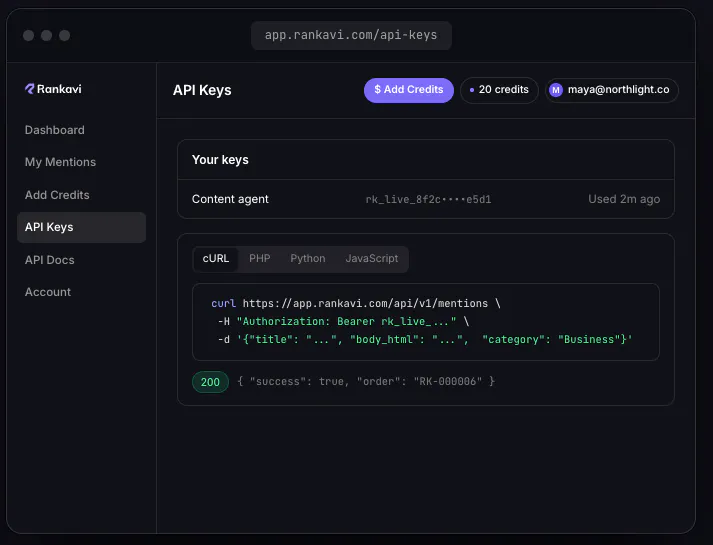
Task: Select API Keys in the sidebar
Action: click(x=81, y=227)
